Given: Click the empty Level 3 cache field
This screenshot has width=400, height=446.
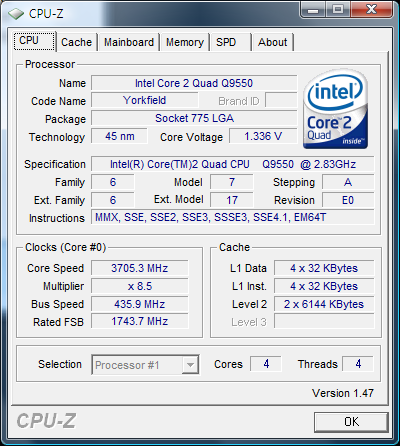Looking at the screenshot, I should click(x=324, y=321).
